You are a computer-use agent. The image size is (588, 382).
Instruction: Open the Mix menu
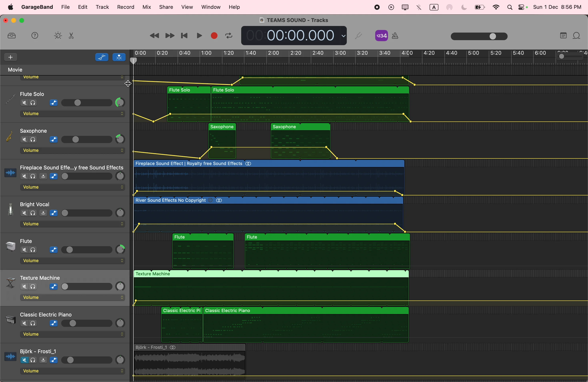point(147,7)
